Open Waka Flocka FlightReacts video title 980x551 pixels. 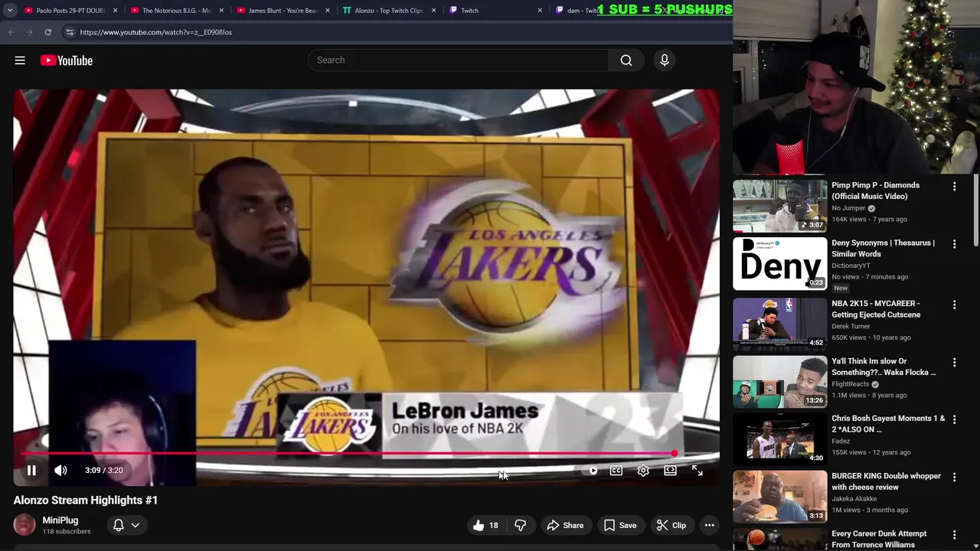pyautogui.click(x=884, y=367)
